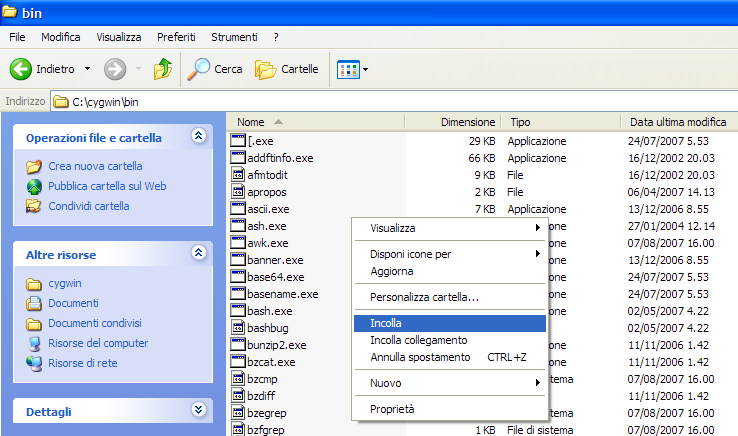Click the Pubblica cartella sul Web globe icon
Image resolution: width=738 pixels, height=436 pixels.
(x=34, y=186)
